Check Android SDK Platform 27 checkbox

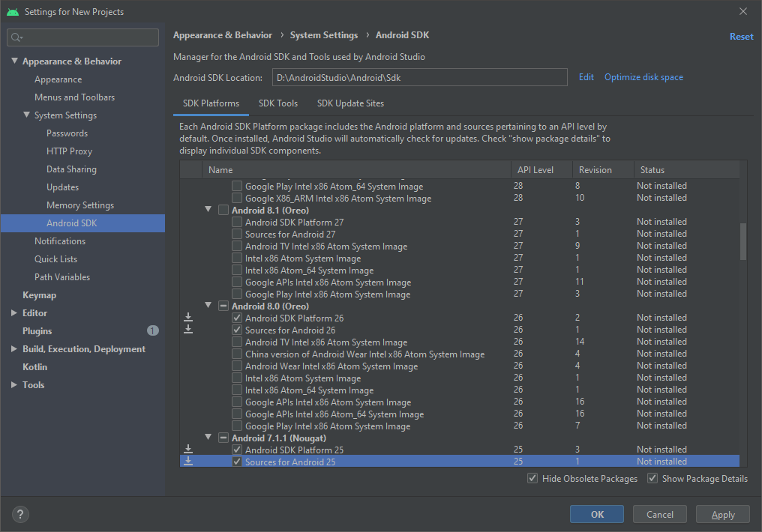pos(237,222)
